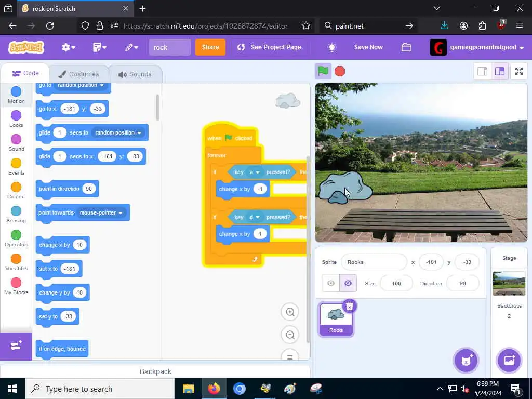
Task: Select the Operators block category
Action: click(16, 238)
